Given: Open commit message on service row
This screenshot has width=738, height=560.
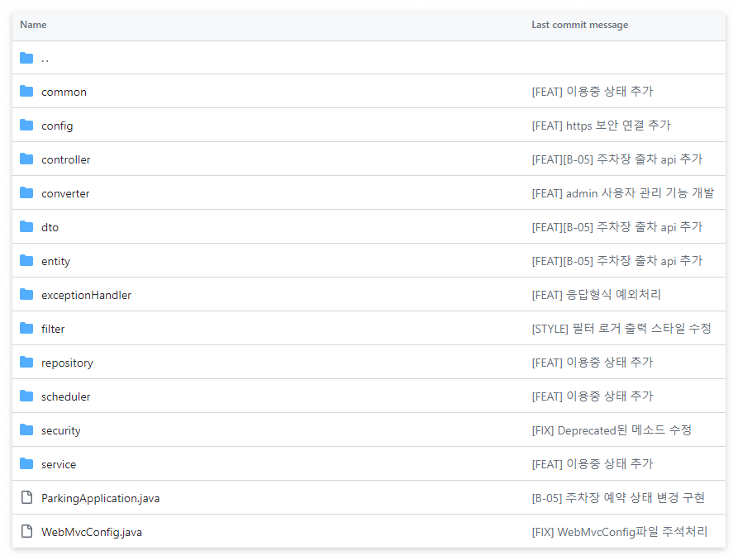Looking at the screenshot, I should [x=593, y=464].
